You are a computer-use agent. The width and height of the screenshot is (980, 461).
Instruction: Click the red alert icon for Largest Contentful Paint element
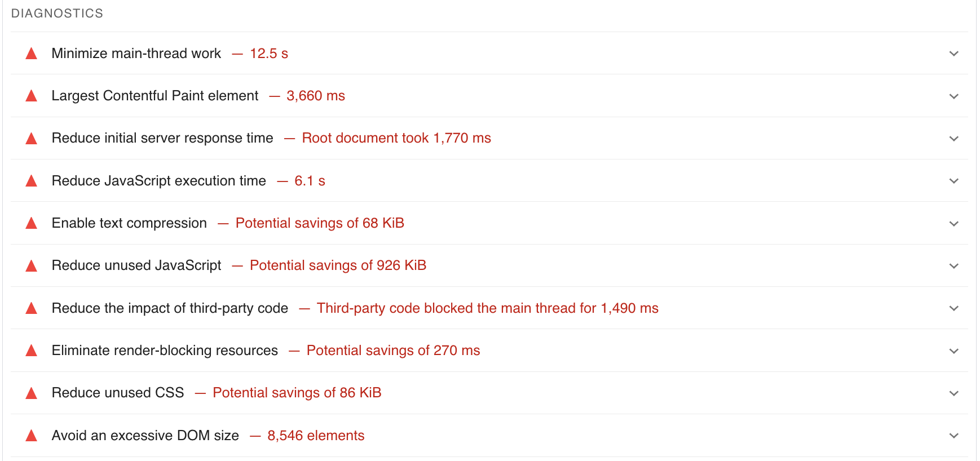[31, 96]
